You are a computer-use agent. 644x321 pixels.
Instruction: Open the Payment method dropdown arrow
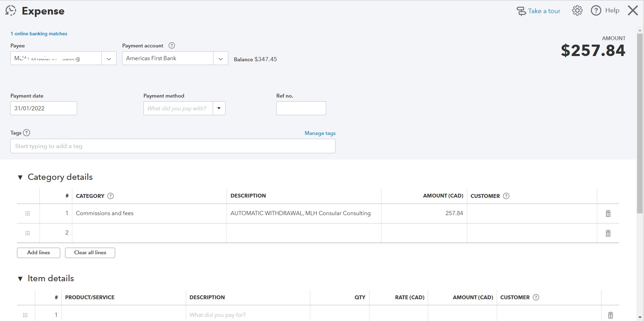pyautogui.click(x=219, y=108)
